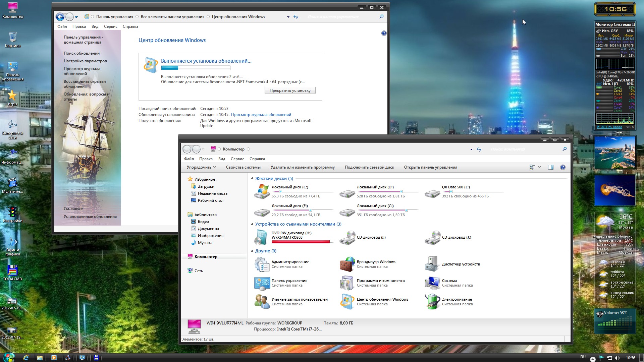Launch Internet Explorer from the taskbar

(26, 358)
